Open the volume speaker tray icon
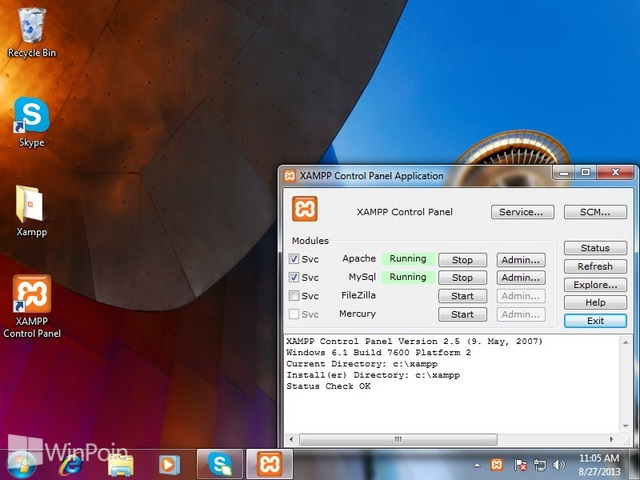640x480 pixels. coord(559,464)
